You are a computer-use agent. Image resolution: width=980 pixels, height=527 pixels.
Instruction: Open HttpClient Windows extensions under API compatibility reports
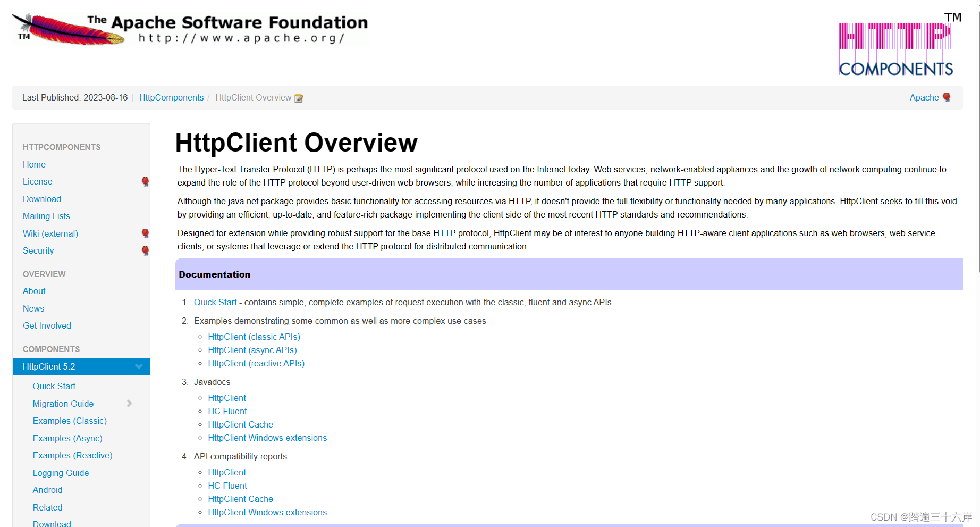pyautogui.click(x=267, y=513)
